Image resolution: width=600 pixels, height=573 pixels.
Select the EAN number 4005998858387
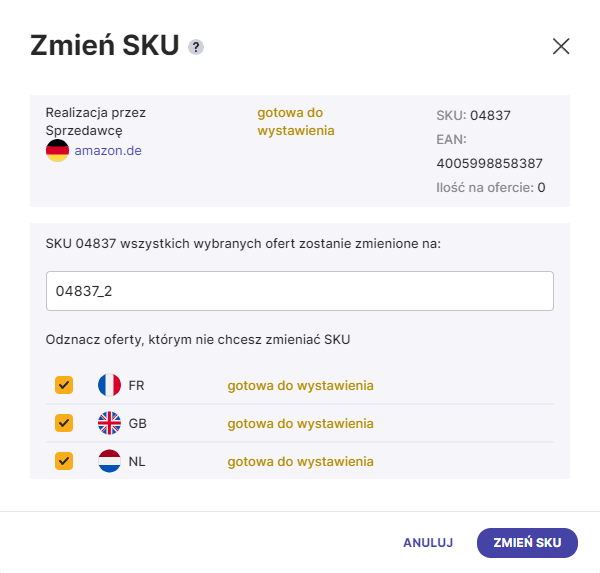489,163
